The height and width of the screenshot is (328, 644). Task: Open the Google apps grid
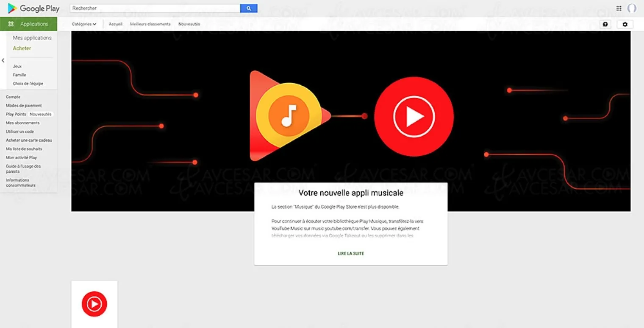click(x=619, y=8)
